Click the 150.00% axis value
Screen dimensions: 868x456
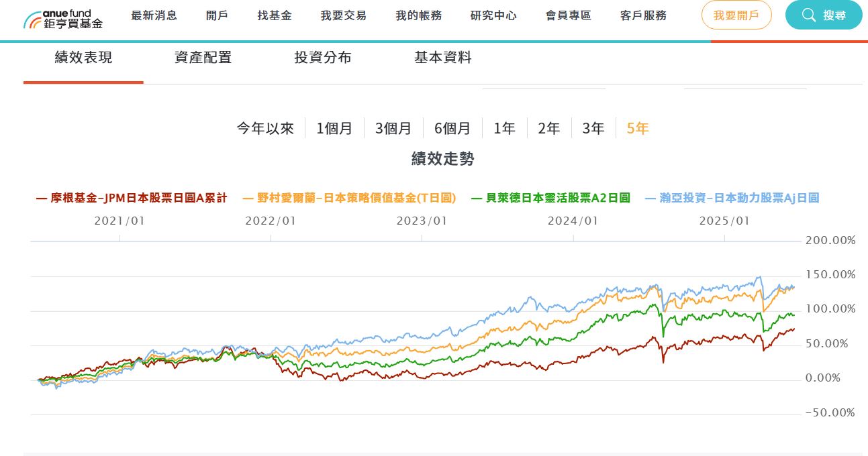click(830, 274)
